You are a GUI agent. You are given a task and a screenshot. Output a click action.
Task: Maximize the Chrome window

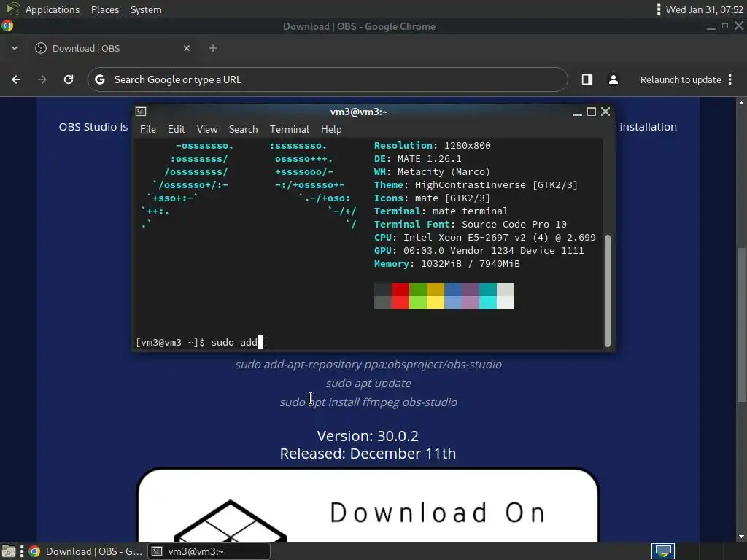point(725,26)
